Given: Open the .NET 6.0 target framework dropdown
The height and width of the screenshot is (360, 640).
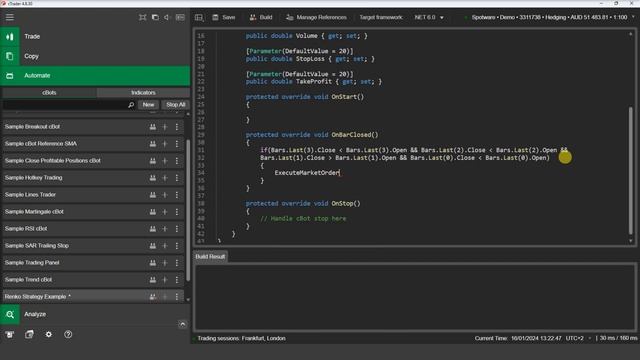Looking at the screenshot, I should point(429,17).
